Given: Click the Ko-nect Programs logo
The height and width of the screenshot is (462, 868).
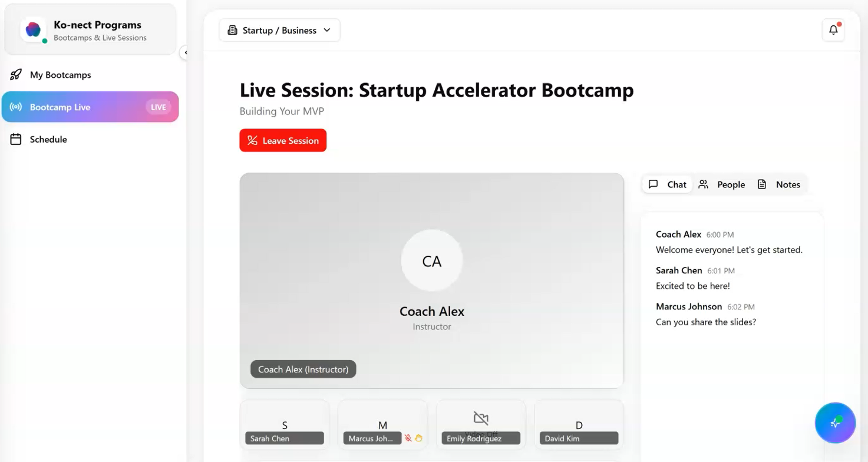Looking at the screenshot, I should (x=33, y=28).
